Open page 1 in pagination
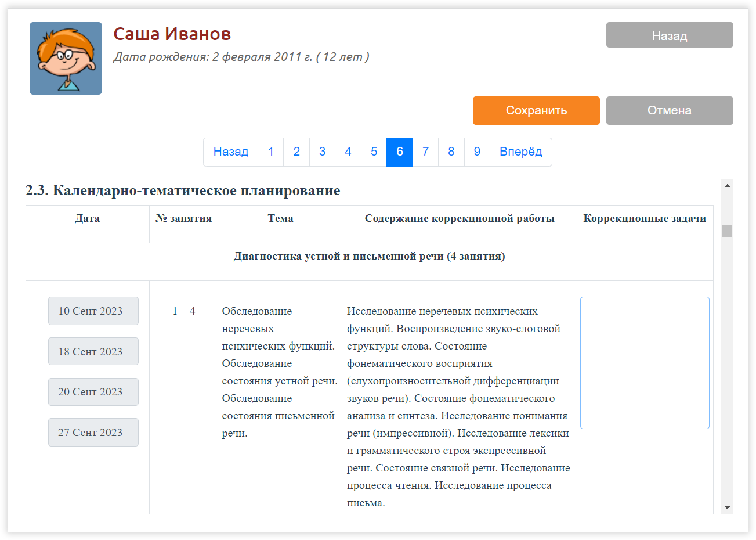Viewport: 756px width, 540px height. [270, 152]
